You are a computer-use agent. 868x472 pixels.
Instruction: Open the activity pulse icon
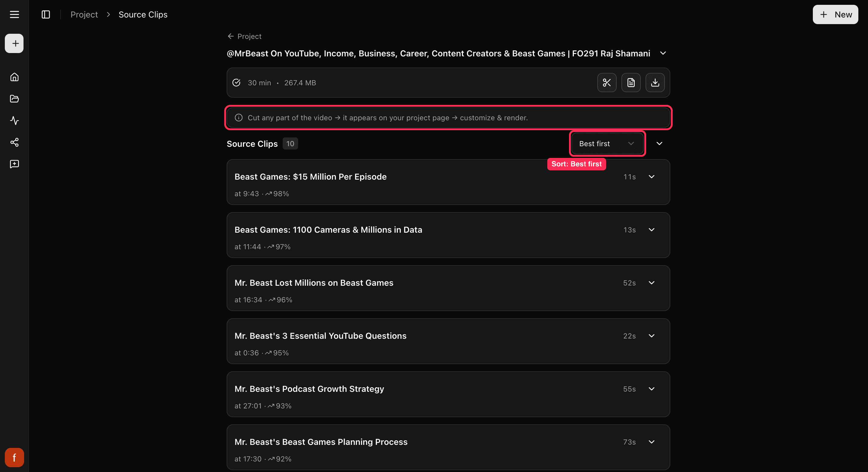[x=14, y=121]
